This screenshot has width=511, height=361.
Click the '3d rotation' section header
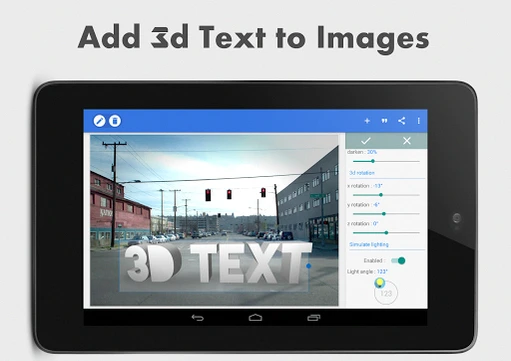pyautogui.click(x=362, y=173)
